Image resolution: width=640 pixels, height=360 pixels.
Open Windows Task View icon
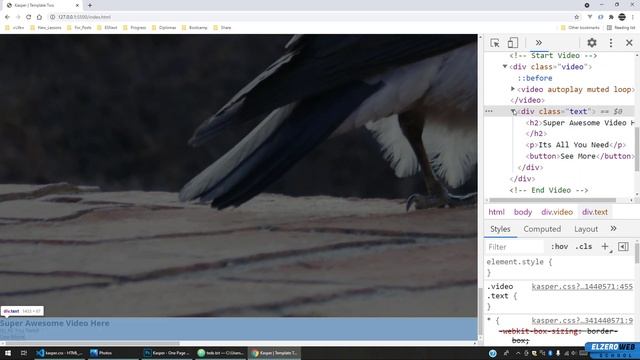24,353
